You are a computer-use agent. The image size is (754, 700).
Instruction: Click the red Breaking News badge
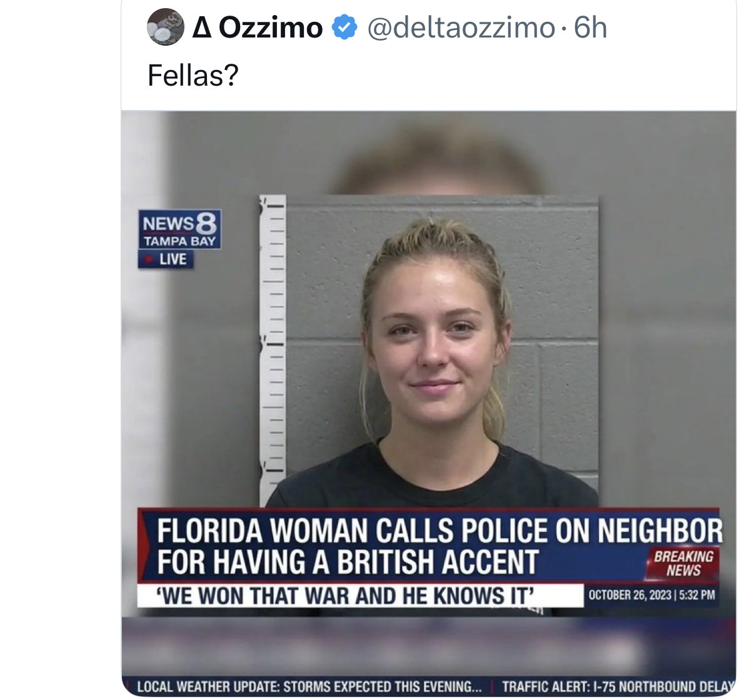pyautogui.click(x=683, y=563)
